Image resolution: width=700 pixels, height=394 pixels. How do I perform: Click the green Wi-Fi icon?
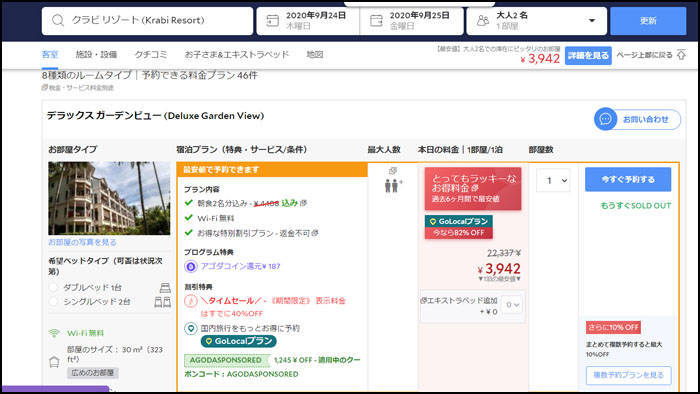54,333
